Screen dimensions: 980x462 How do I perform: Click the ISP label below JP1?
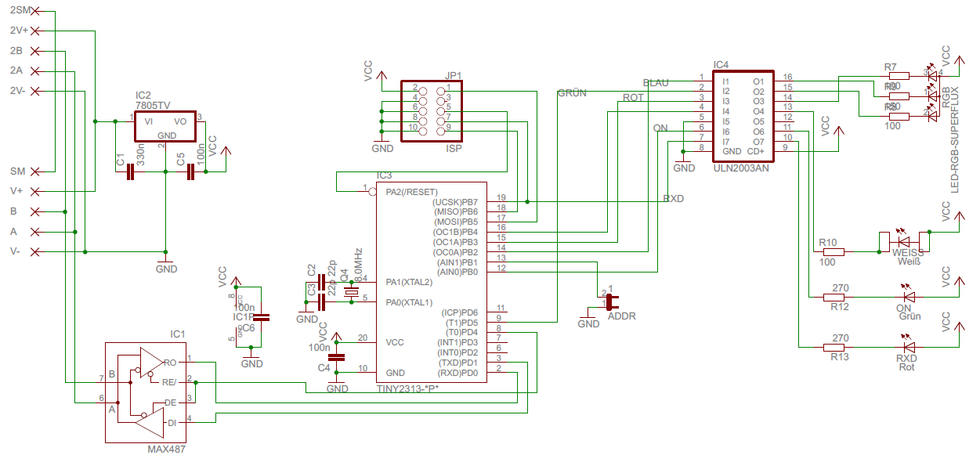click(x=454, y=148)
